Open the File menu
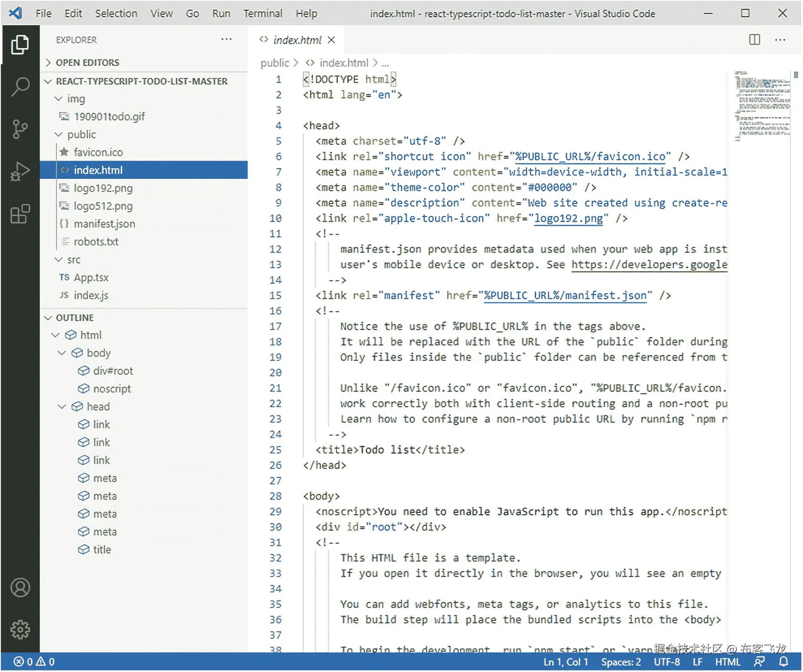This screenshot has width=803, height=672. [43, 14]
